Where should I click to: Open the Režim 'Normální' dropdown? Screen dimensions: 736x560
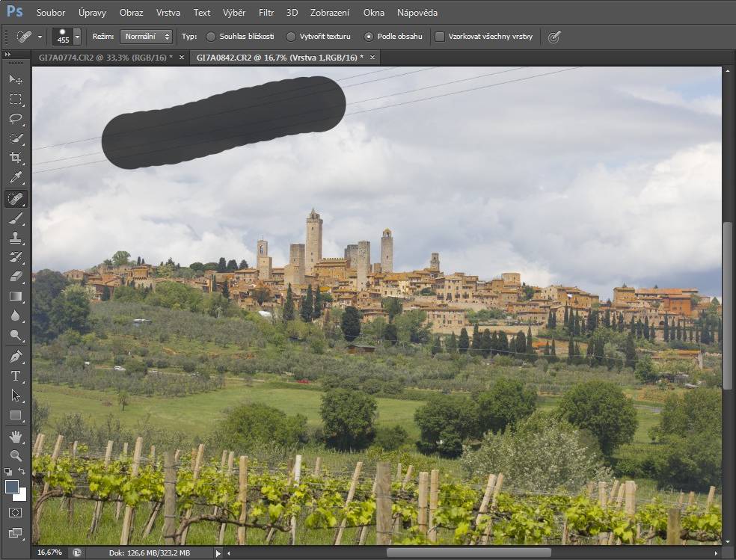pos(146,36)
